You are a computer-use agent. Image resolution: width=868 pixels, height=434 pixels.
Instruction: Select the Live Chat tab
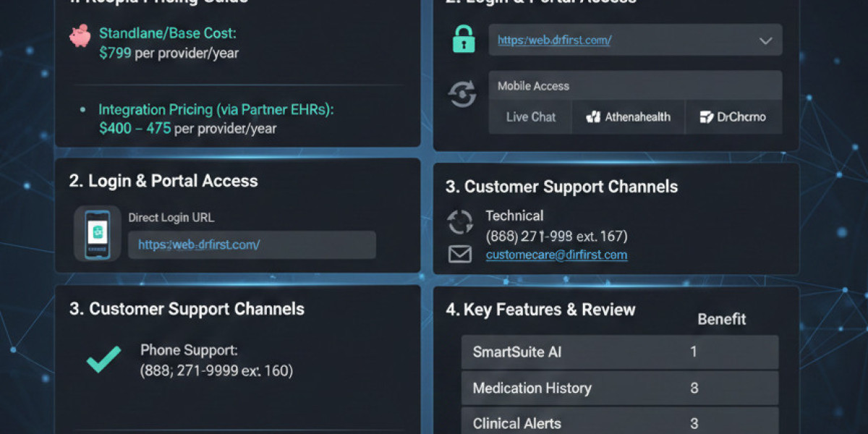[531, 117]
